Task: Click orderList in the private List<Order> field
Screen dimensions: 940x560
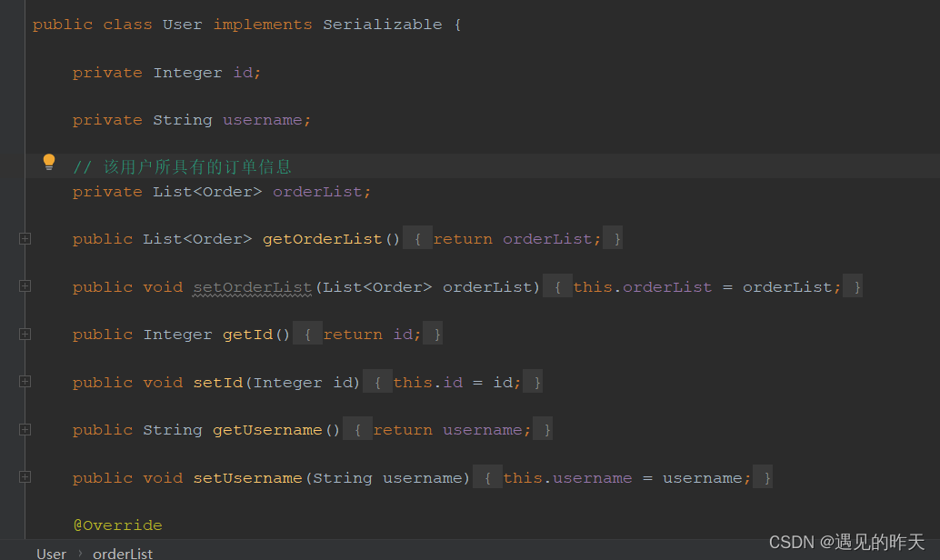Action: pyautogui.click(x=317, y=192)
